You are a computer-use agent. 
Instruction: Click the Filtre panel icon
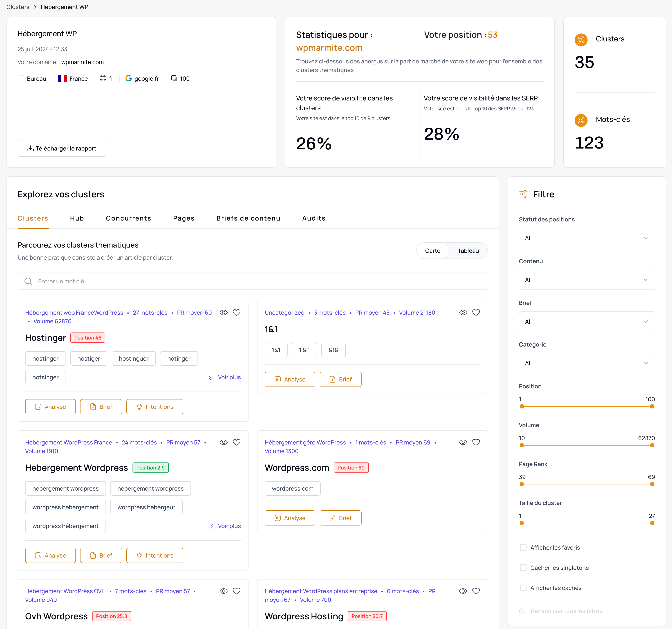pyautogui.click(x=523, y=194)
